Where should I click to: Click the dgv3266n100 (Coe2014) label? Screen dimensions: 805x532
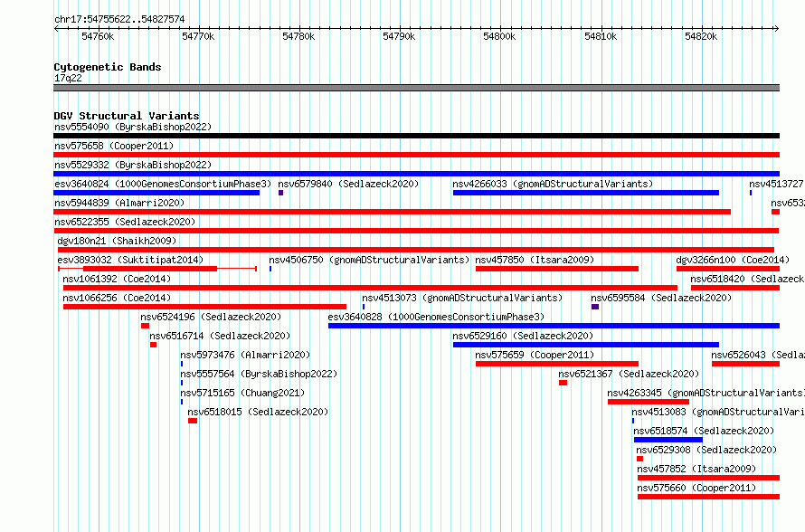coord(733,260)
